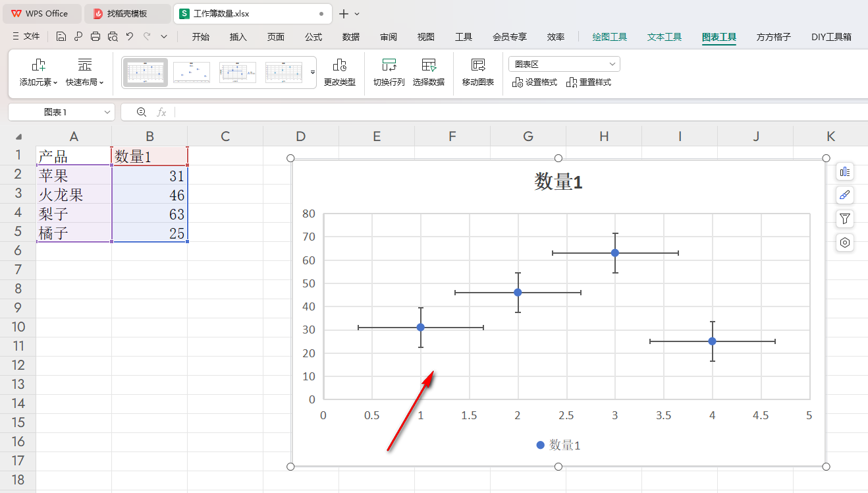
Task: Redo the last undone action
Action: tap(147, 37)
